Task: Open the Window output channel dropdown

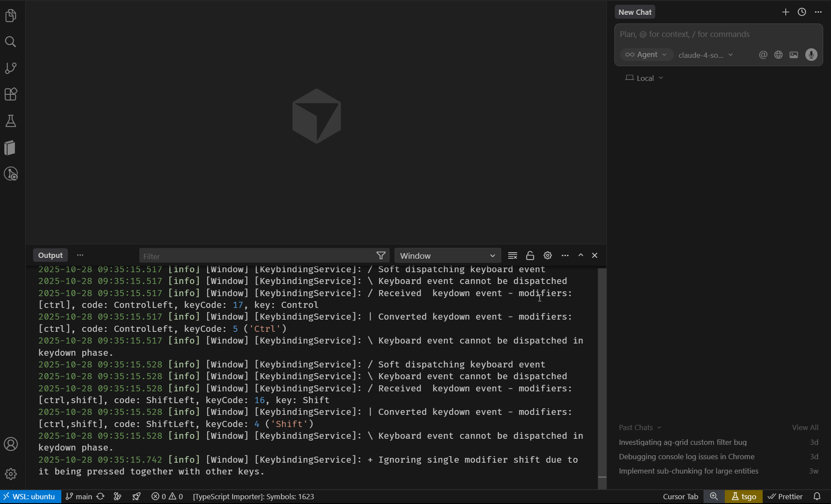Action: coord(448,256)
